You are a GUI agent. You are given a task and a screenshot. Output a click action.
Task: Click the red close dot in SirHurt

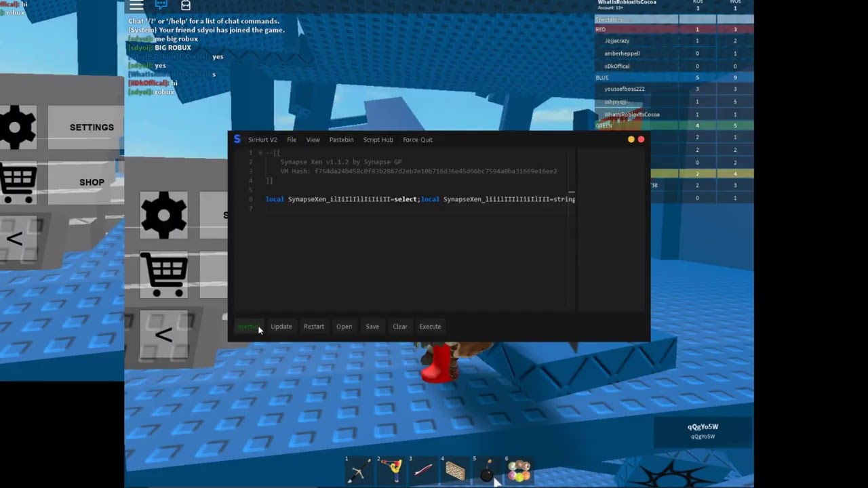coord(641,139)
